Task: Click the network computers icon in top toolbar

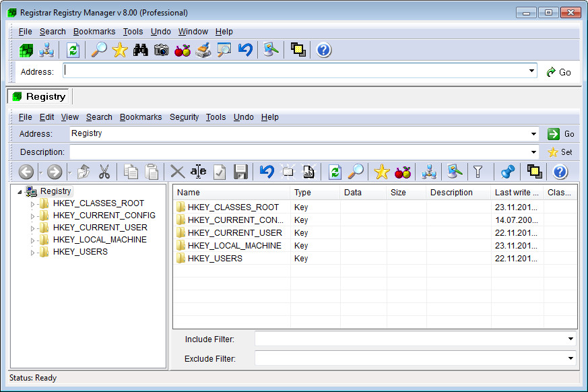Action: (x=46, y=50)
